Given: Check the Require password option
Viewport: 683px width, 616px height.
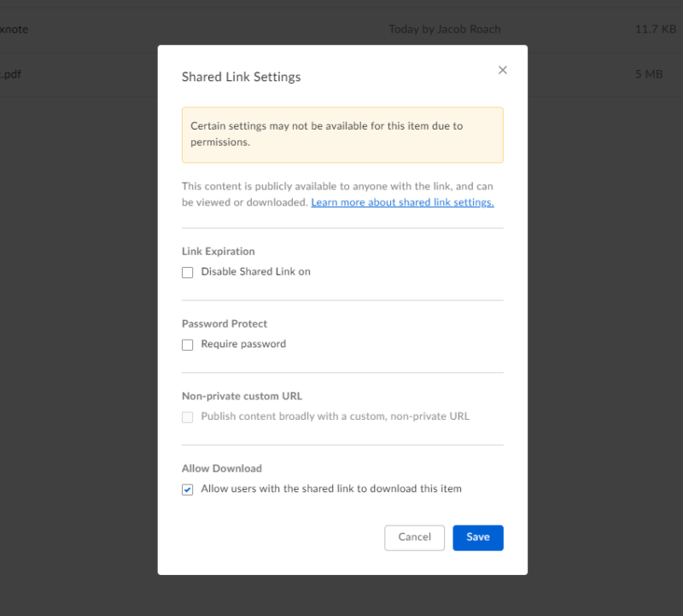Looking at the screenshot, I should pyautogui.click(x=187, y=345).
